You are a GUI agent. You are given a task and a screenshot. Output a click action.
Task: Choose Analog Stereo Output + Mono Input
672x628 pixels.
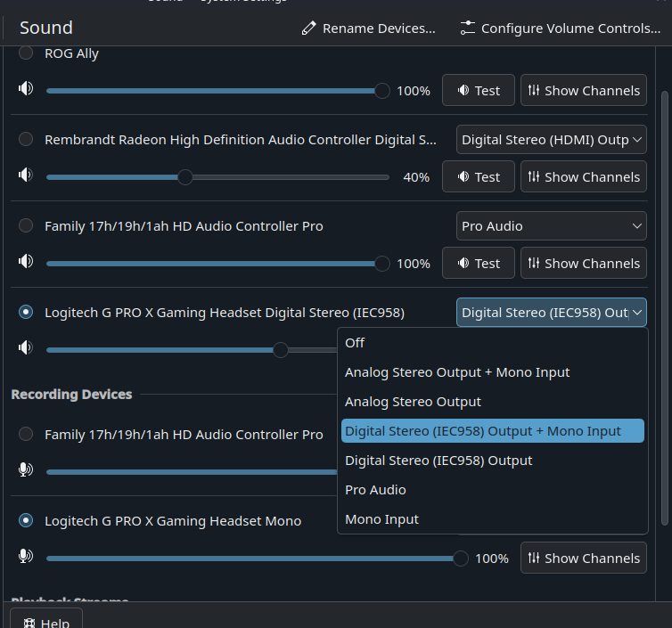pyautogui.click(x=493, y=372)
